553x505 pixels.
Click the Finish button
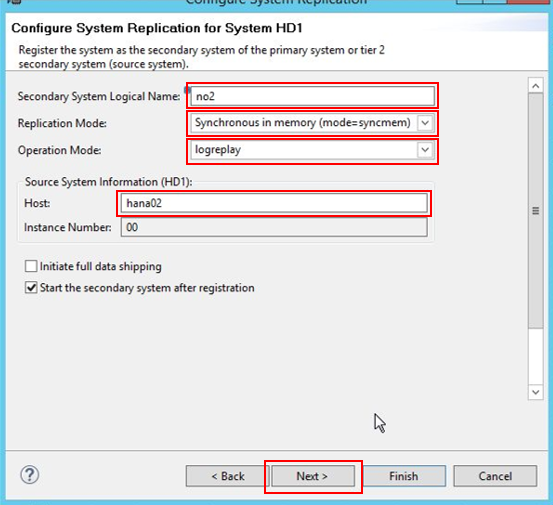(x=404, y=476)
